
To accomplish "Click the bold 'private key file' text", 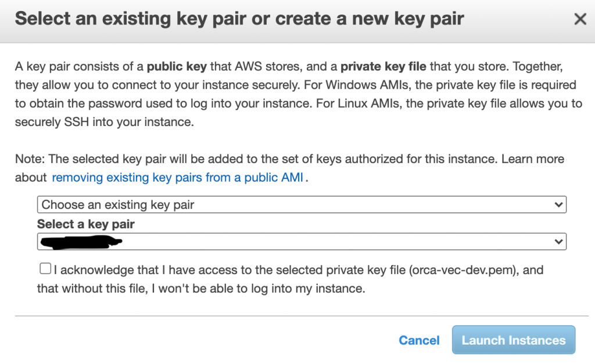I will (x=384, y=66).
